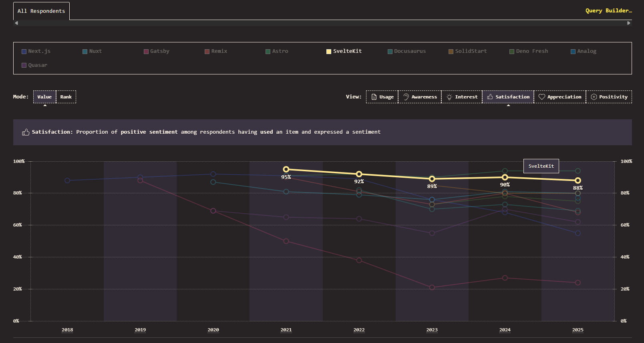
Task: Click the 2024 year axis label
Action: [x=505, y=330]
